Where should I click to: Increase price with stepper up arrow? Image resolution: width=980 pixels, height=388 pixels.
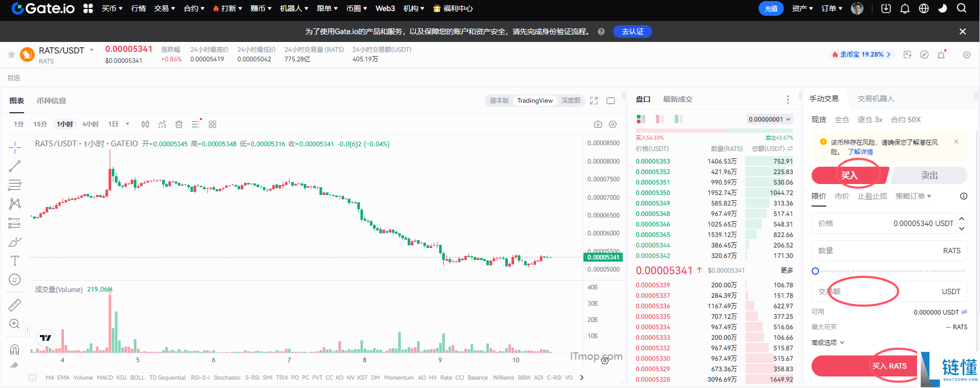click(x=962, y=219)
